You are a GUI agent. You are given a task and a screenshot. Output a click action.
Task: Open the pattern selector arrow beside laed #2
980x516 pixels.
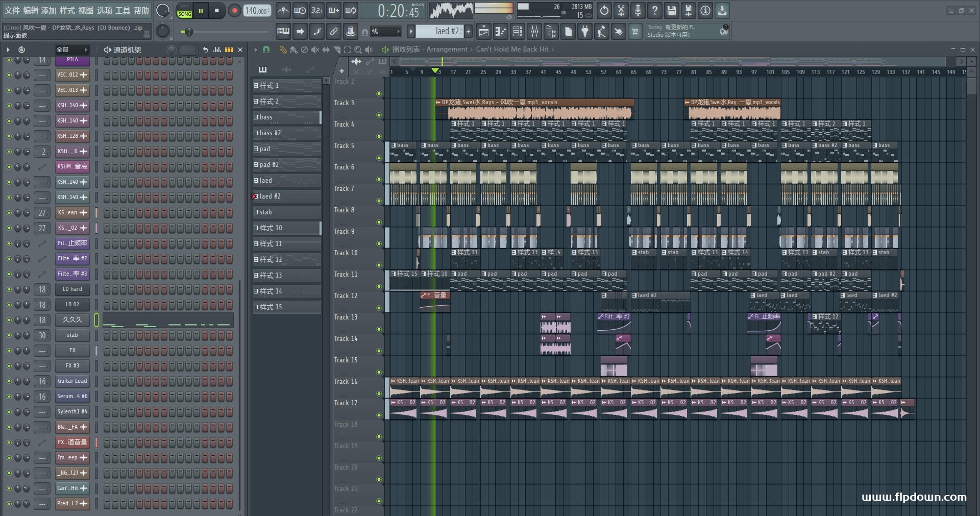(411, 32)
